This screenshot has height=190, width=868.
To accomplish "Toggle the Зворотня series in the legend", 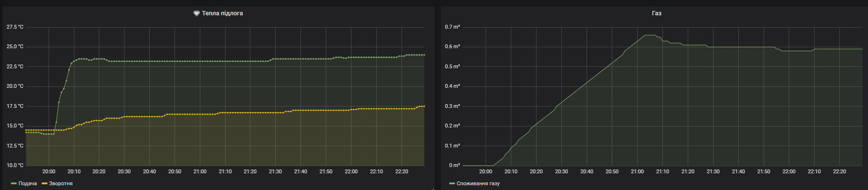I will tap(61, 183).
